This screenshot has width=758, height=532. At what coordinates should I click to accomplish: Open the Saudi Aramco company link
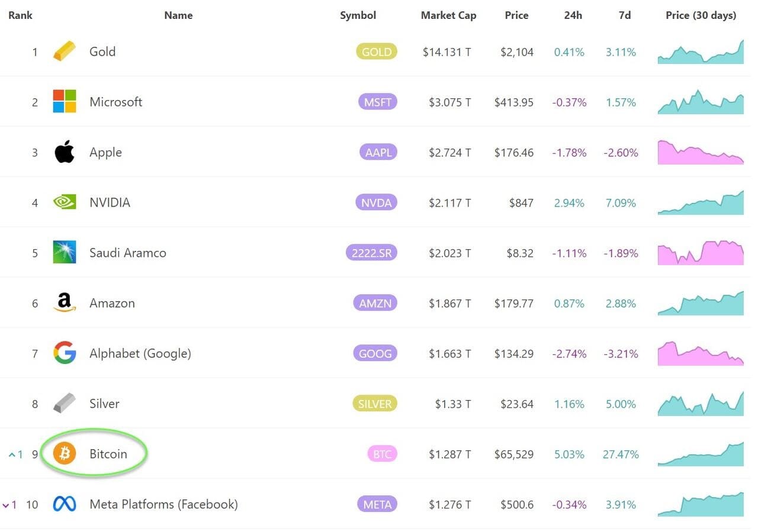point(127,253)
